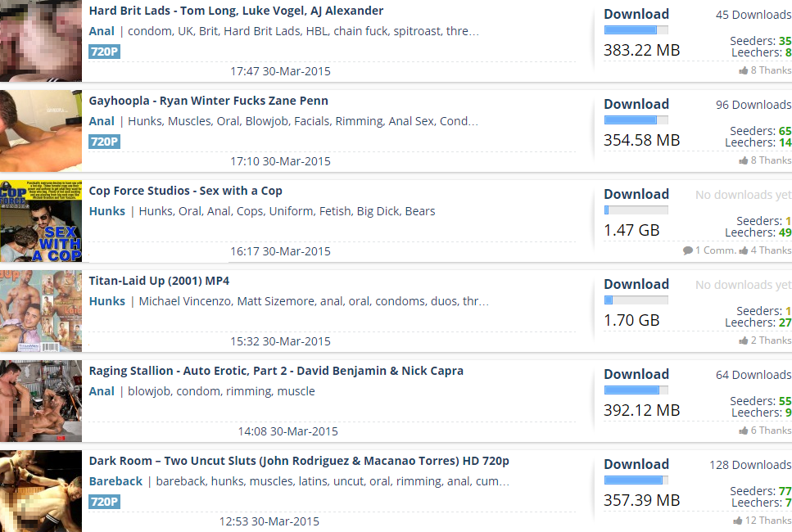Open the Raging Stallion Auto Erotic title
This screenshot has height=532, width=792.
pyautogui.click(x=276, y=371)
